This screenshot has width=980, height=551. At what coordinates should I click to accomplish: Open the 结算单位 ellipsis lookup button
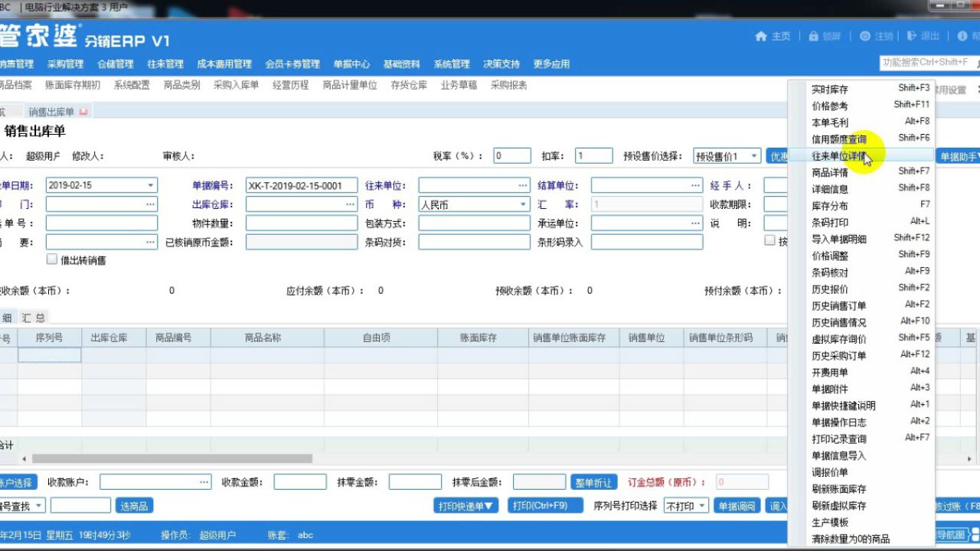coord(695,185)
